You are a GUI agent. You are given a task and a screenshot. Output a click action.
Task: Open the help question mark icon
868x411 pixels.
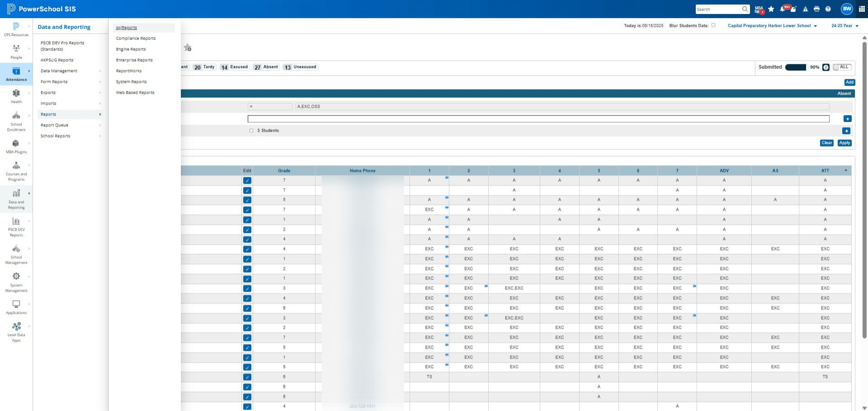point(828,9)
